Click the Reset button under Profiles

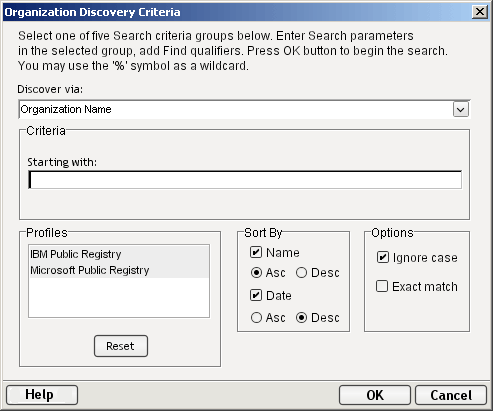click(x=121, y=346)
